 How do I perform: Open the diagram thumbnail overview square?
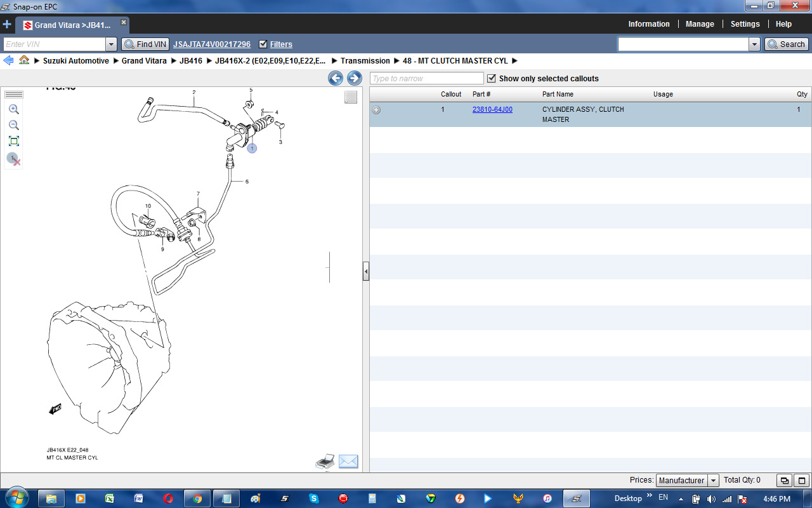351,97
